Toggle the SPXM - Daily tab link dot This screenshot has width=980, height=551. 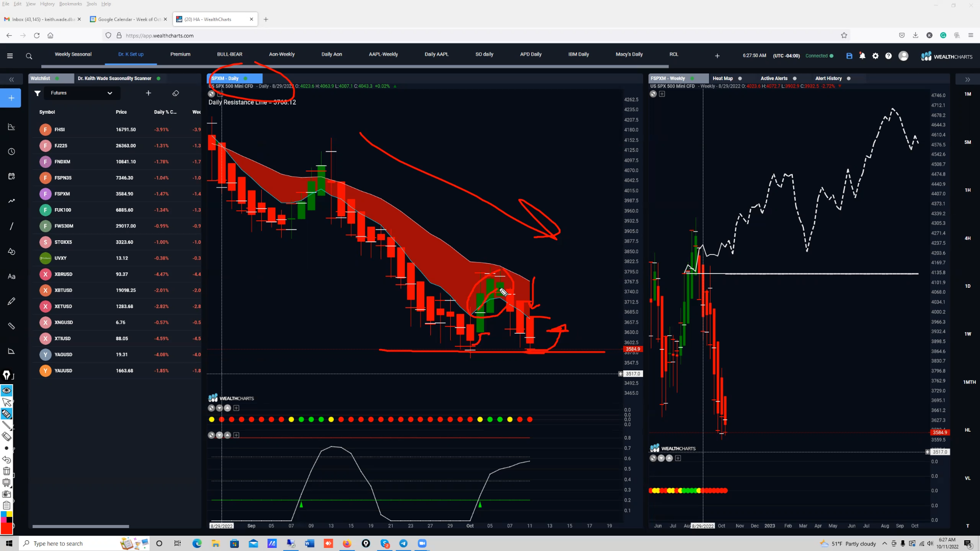click(246, 78)
